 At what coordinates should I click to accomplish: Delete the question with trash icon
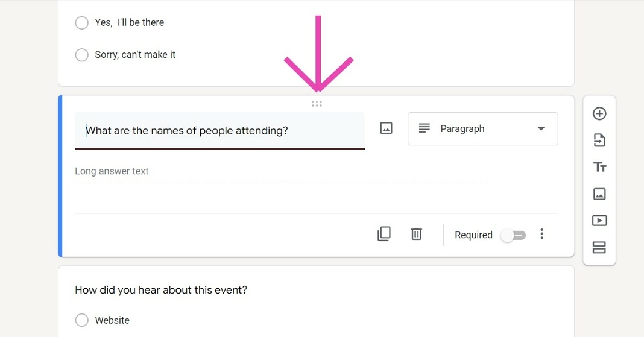[416, 234]
